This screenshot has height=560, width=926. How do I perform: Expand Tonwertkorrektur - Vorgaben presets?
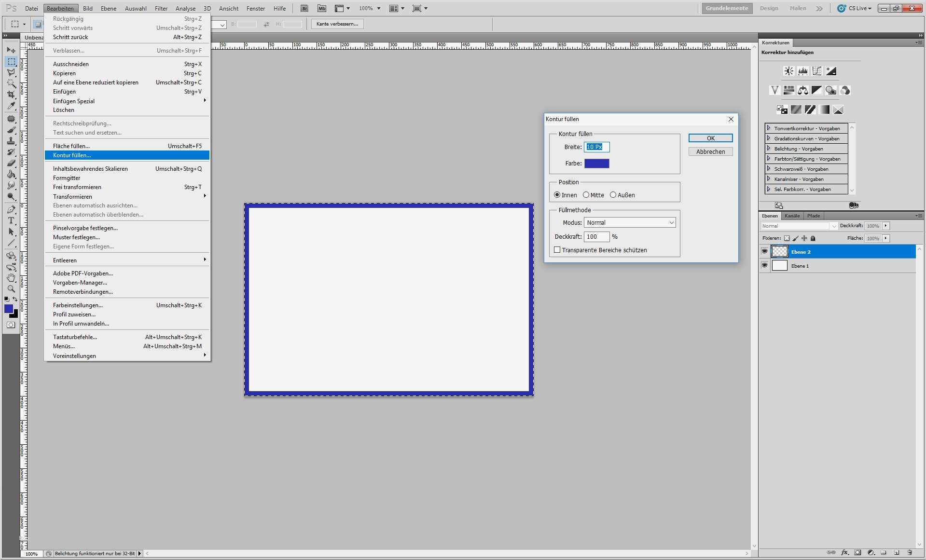769,128
